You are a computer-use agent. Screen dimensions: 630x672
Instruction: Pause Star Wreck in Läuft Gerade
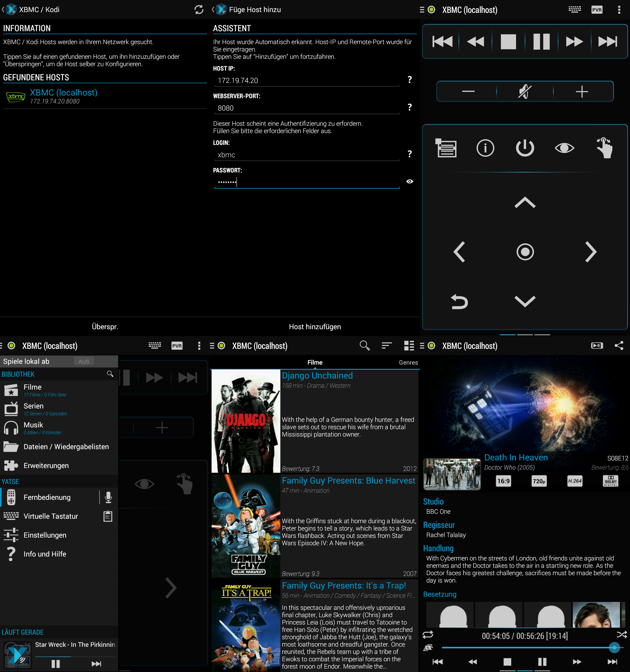tap(55, 664)
